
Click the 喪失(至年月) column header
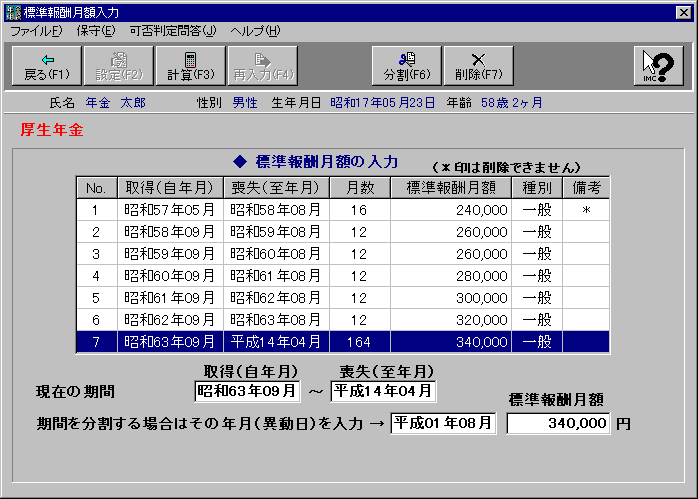point(276,188)
